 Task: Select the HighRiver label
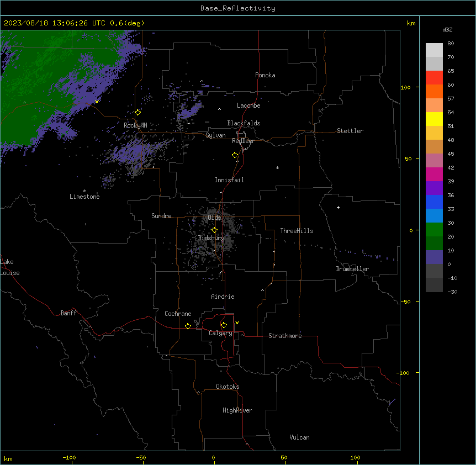(237, 410)
